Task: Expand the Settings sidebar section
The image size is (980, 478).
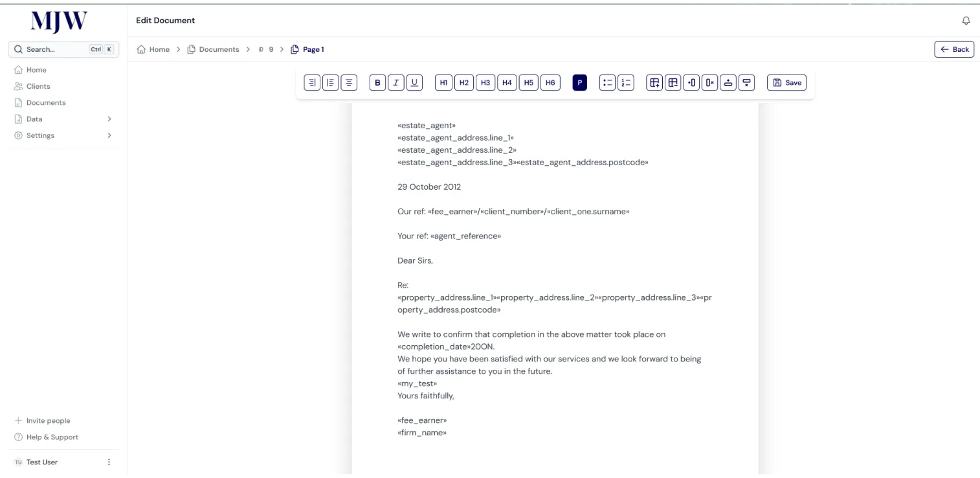Action: tap(109, 135)
